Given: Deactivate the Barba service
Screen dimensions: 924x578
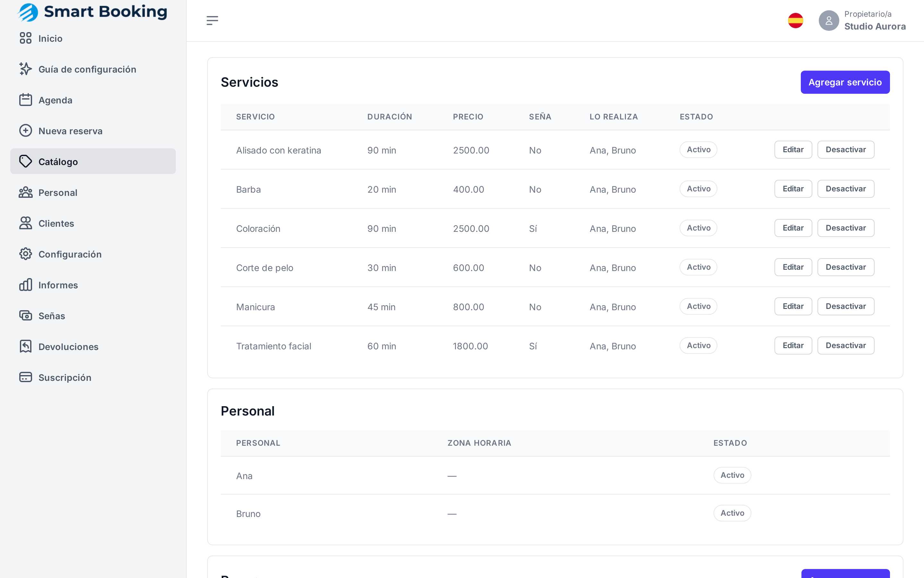Looking at the screenshot, I should (846, 189).
